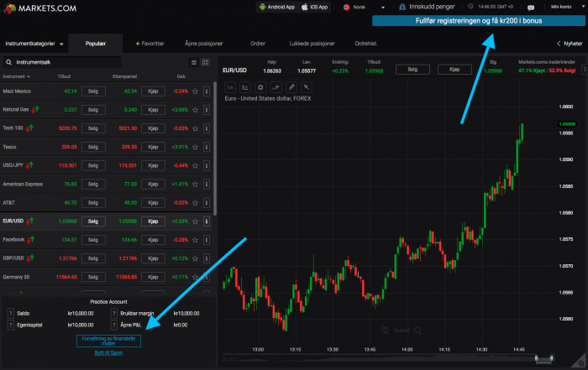Screen dimensions: 588x370
Task: Favorite Tech 100 with its star
Action: pos(196,128)
